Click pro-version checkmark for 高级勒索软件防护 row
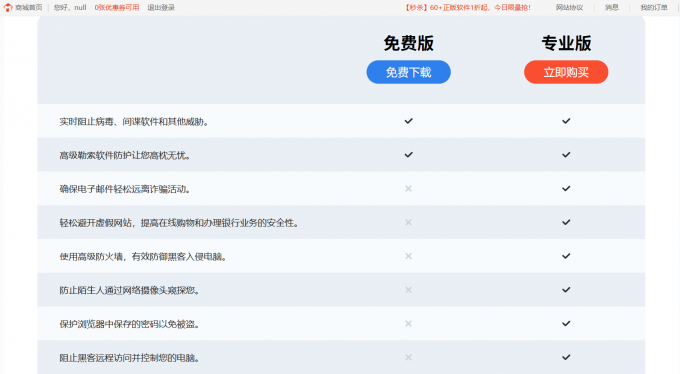The image size is (680, 374). click(566, 155)
